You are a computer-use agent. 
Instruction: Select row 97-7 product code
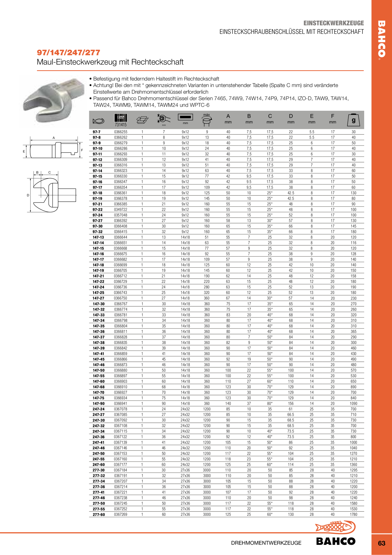pyautogui.click(x=96, y=132)
